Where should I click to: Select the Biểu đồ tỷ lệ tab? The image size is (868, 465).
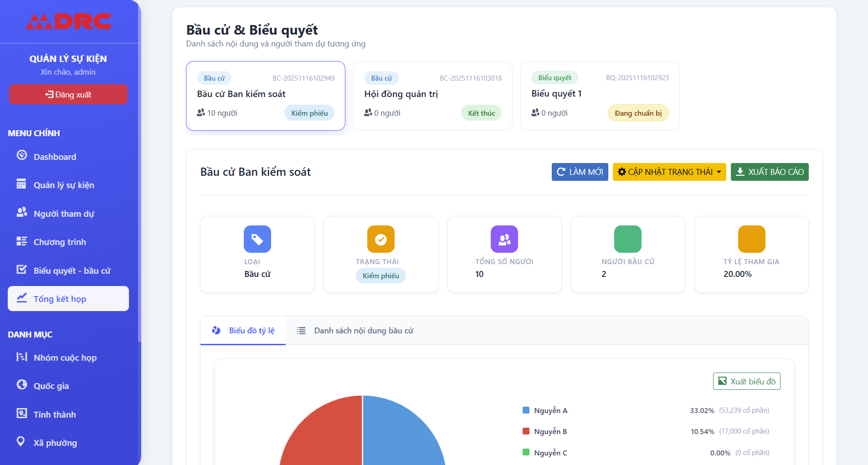click(x=243, y=331)
